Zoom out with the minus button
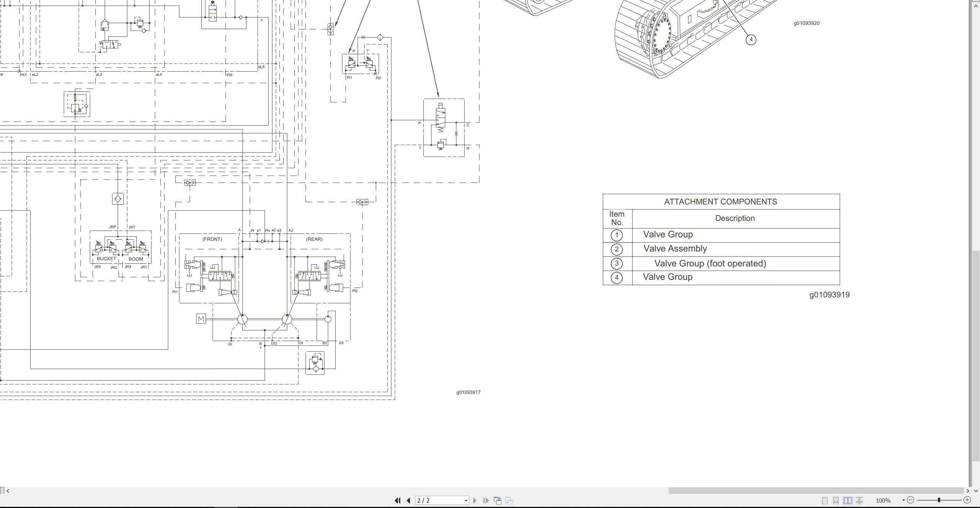980x508 pixels. tap(911, 500)
